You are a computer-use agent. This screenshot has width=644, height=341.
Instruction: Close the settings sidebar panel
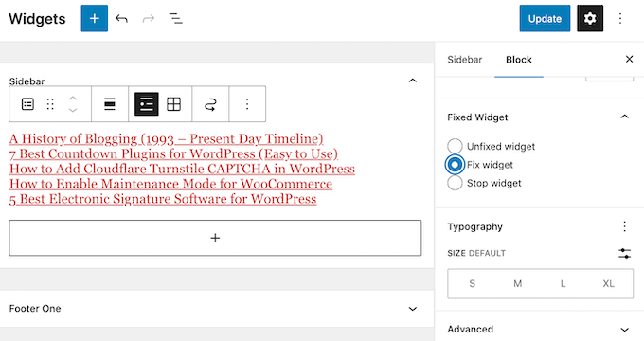pyautogui.click(x=629, y=59)
